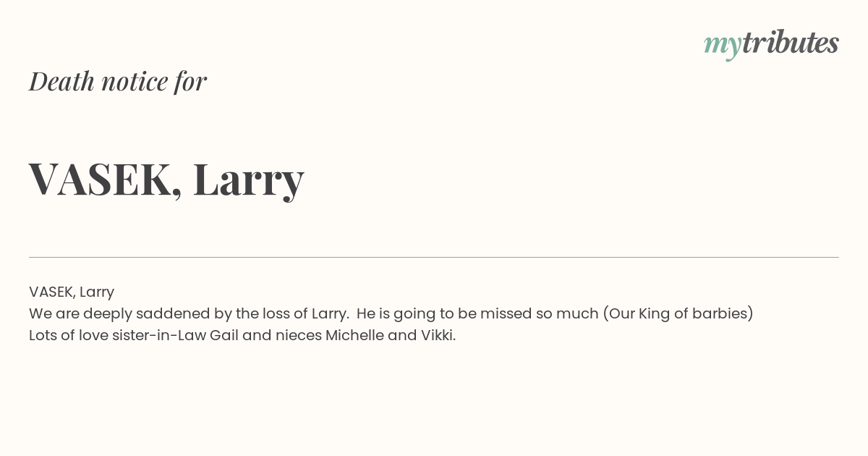Click the gray "tributes" in the logo

click(791, 43)
